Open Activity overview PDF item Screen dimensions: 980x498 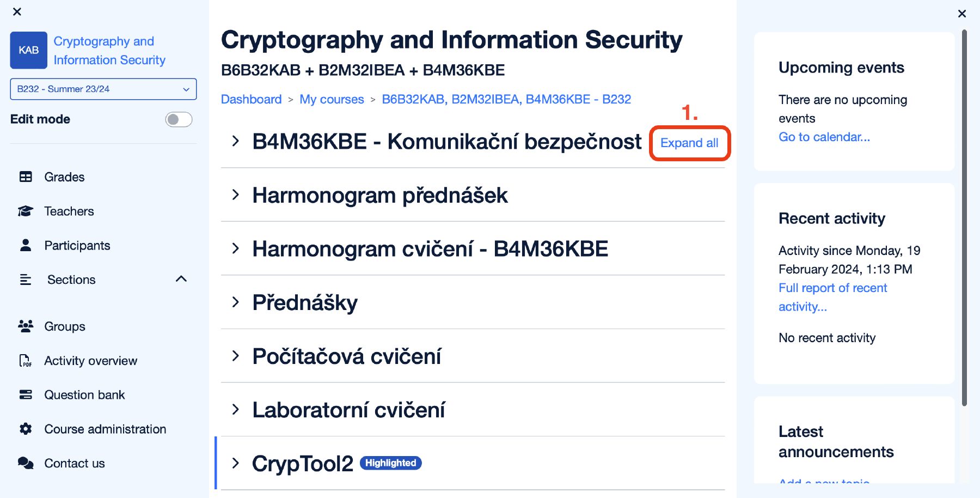[x=90, y=361]
